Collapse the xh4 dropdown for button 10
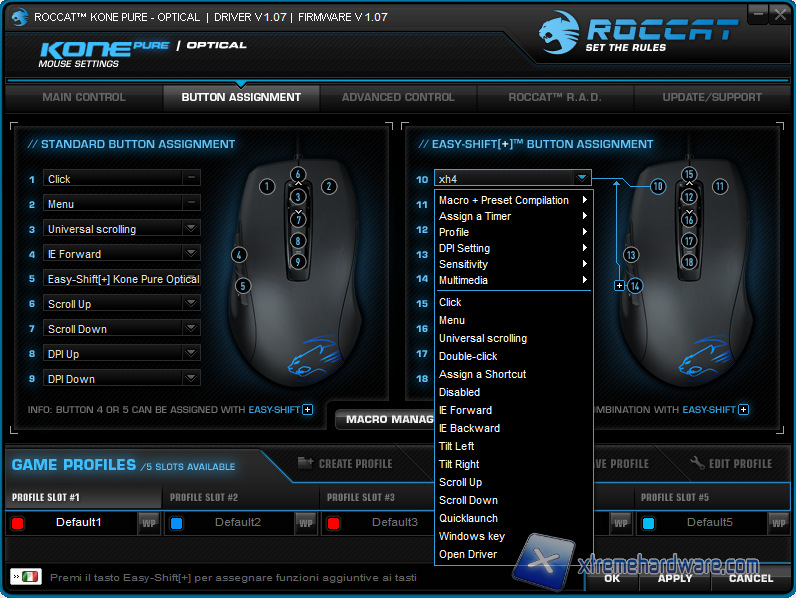This screenshot has width=796, height=598. tap(582, 179)
